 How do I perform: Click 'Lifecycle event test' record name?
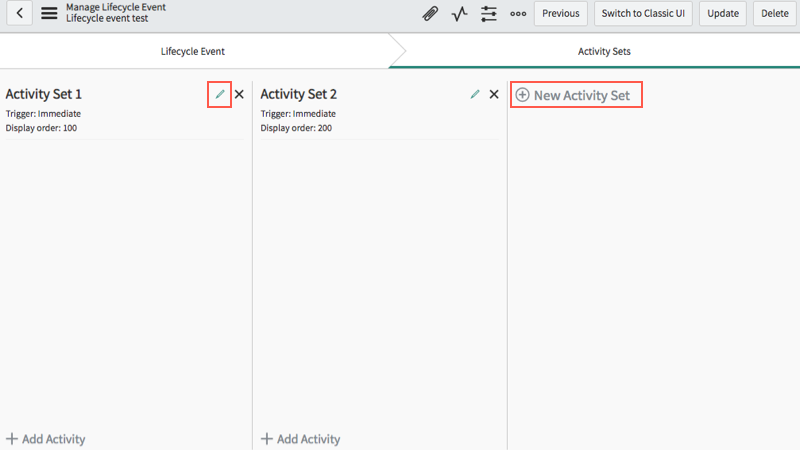click(x=107, y=18)
